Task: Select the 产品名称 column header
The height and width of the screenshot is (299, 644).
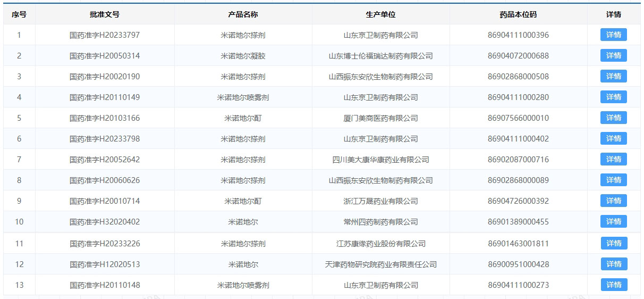Action: 243,14
